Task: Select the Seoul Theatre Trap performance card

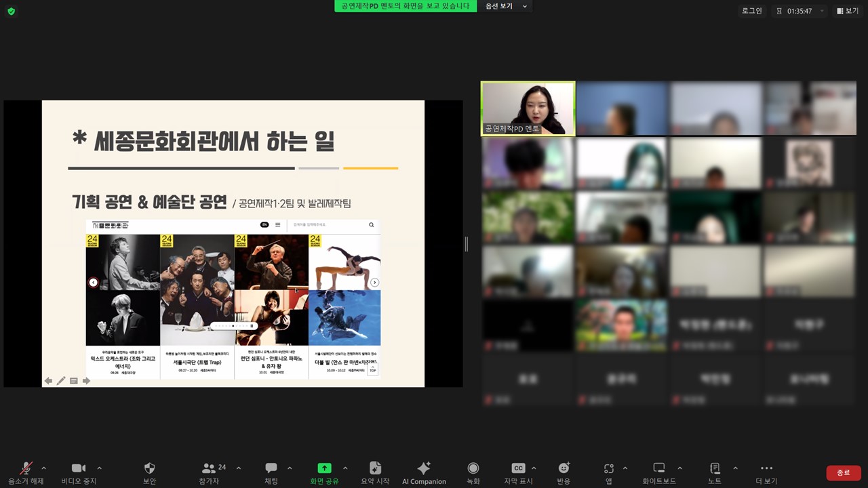Action: pyautogui.click(x=197, y=306)
